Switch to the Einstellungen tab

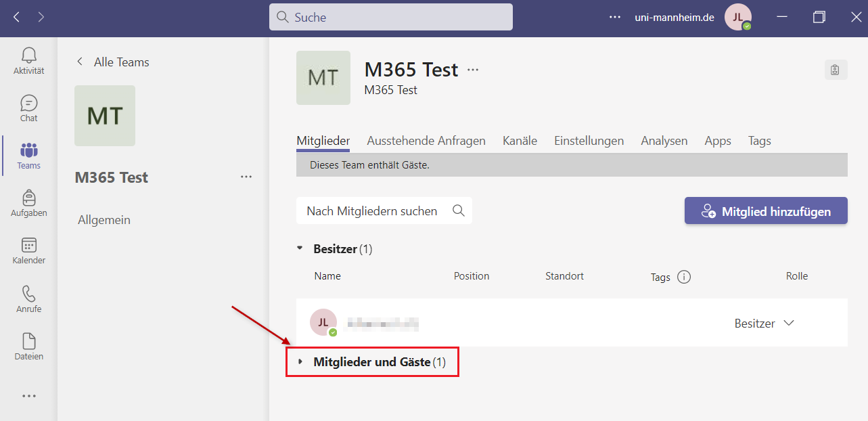(x=589, y=141)
